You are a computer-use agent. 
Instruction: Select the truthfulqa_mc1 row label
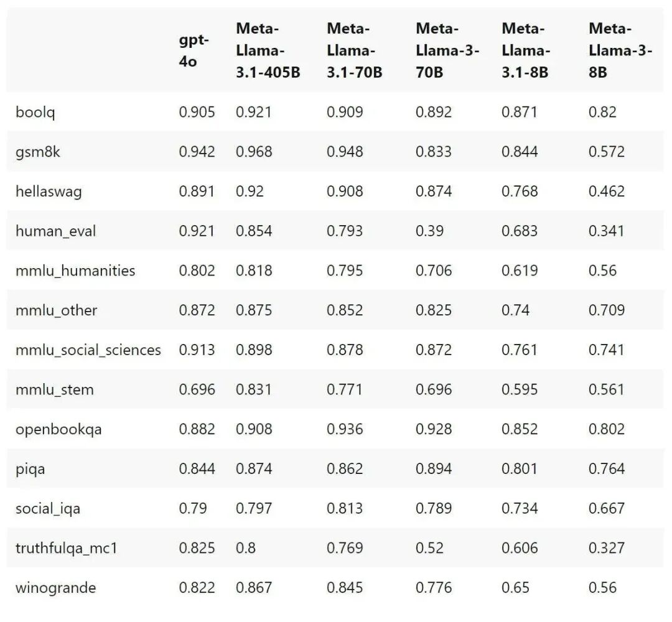click(67, 549)
